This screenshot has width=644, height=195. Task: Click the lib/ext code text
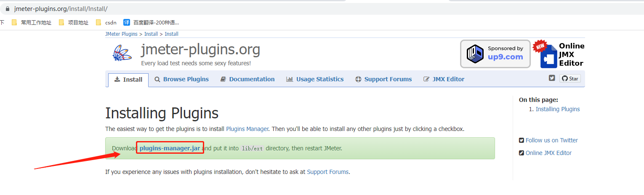point(252,149)
